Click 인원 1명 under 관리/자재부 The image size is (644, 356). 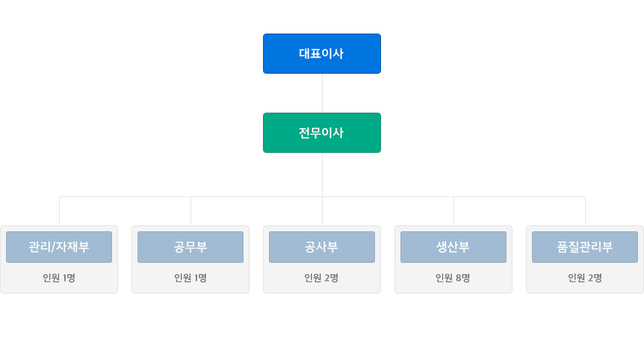59,278
